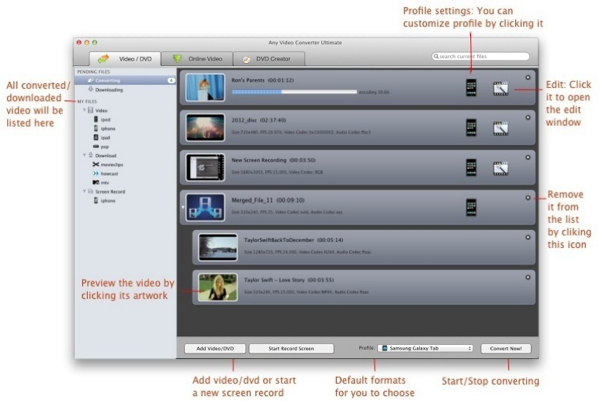Collapse the Screen Record folder in sidebar
Screen dimensions: 600x408
85,191
